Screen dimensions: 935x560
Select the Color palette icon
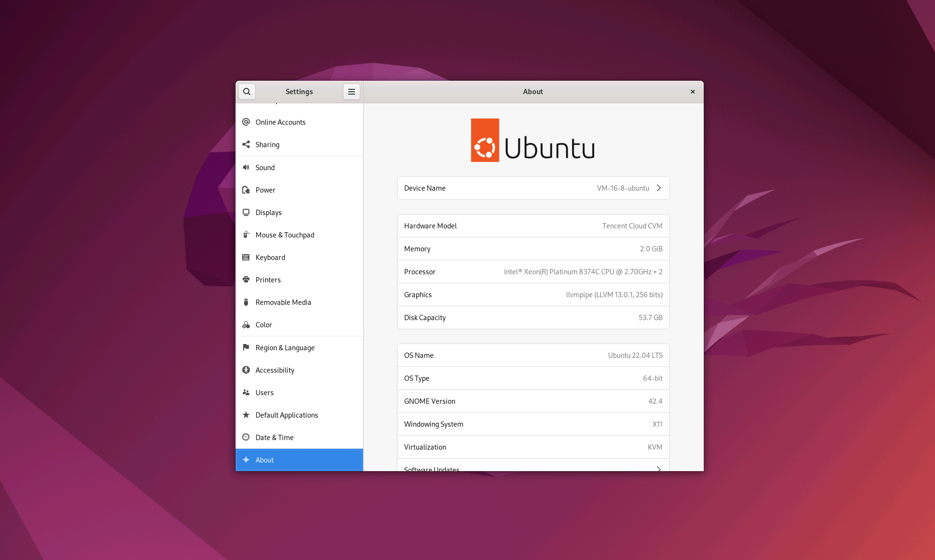point(246,324)
